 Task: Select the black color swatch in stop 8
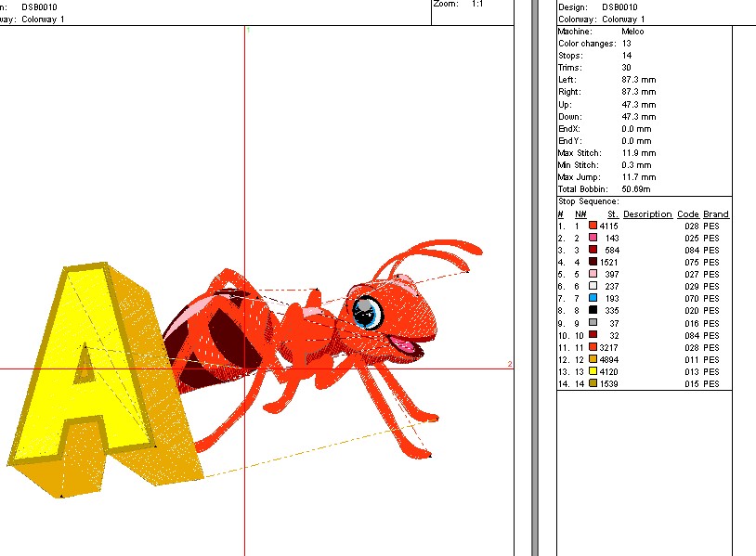[x=593, y=311]
